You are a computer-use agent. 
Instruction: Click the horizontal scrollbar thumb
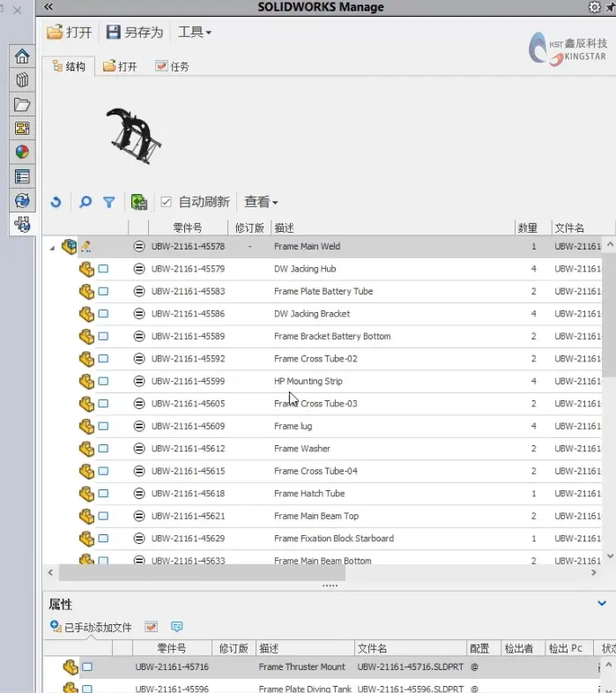click(202, 573)
